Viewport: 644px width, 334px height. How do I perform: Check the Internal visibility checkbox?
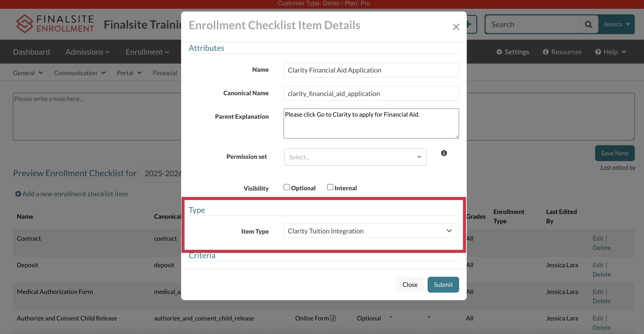pos(330,187)
